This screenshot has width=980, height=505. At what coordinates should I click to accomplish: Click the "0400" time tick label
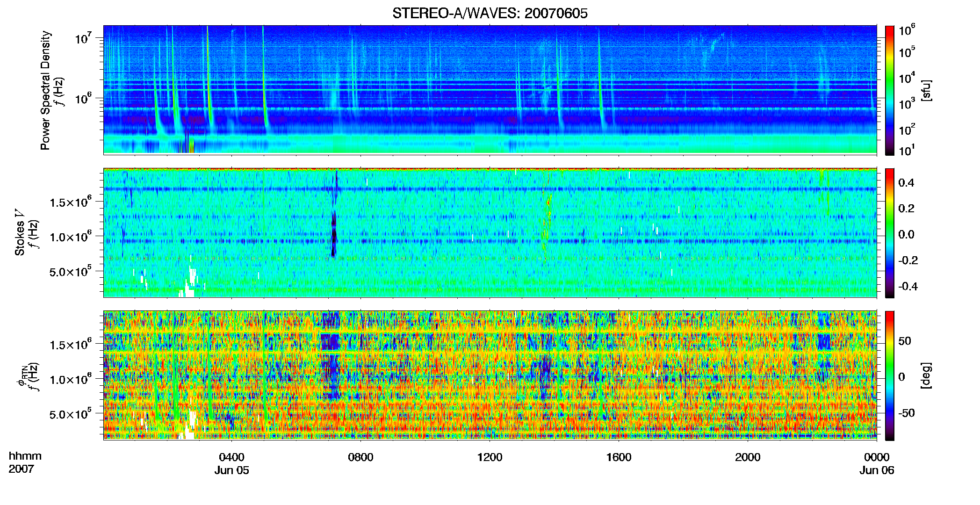(x=232, y=457)
